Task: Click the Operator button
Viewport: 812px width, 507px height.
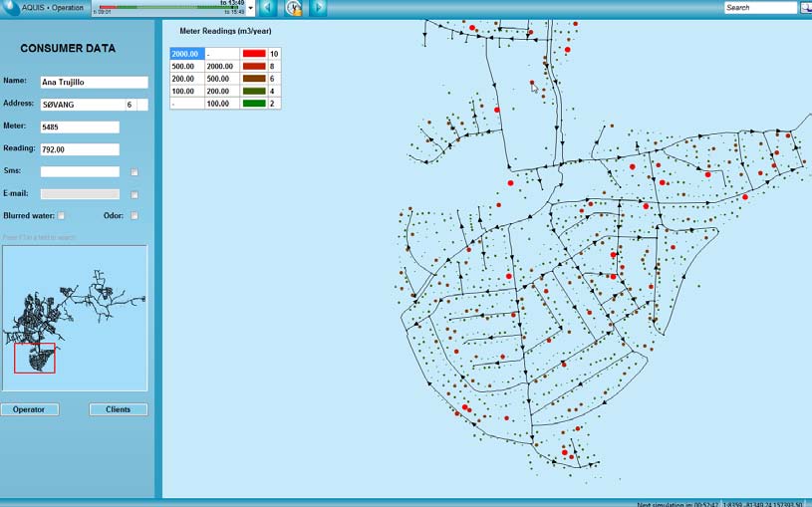Action: tap(30, 409)
